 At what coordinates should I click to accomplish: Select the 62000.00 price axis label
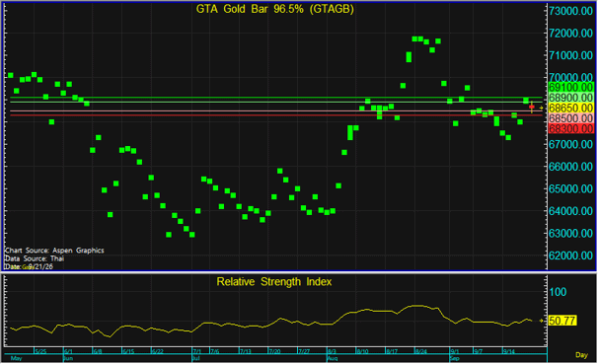click(571, 255)
